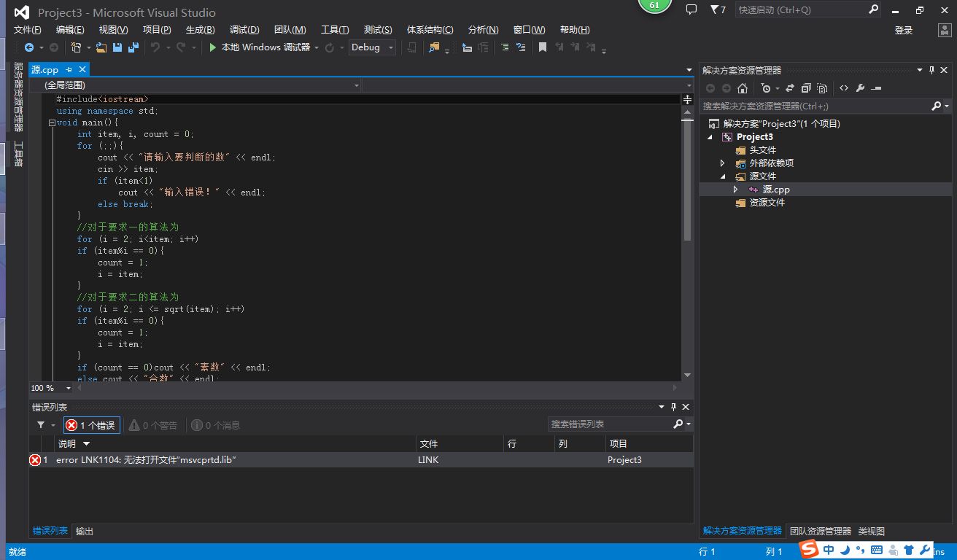The height and width of the screenshot is (560, 957).
Task: Click the Home icon in Solution Explorer
Action: tap(742, 87)
